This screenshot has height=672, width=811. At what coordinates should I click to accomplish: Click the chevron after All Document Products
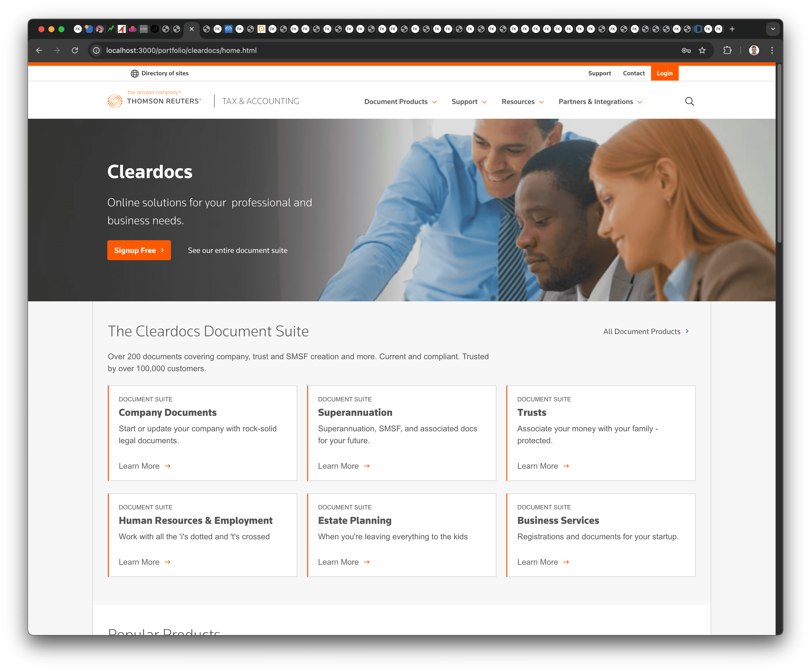coord(687,331)
